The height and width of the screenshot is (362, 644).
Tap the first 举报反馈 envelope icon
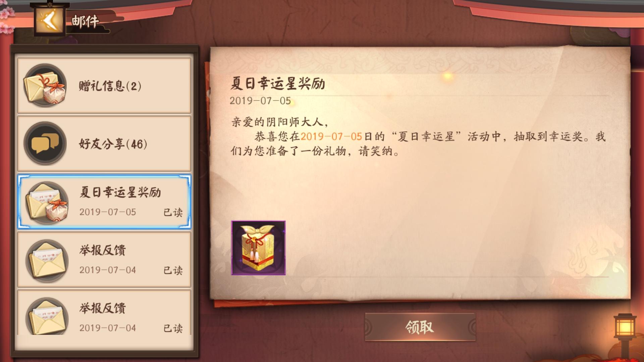click(x=47, y=261)
